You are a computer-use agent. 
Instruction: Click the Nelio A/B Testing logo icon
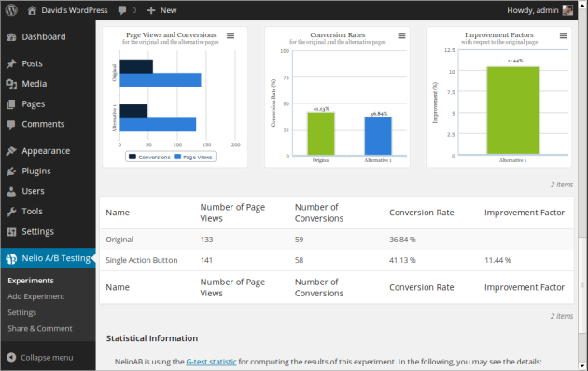[x=11, y=258]
